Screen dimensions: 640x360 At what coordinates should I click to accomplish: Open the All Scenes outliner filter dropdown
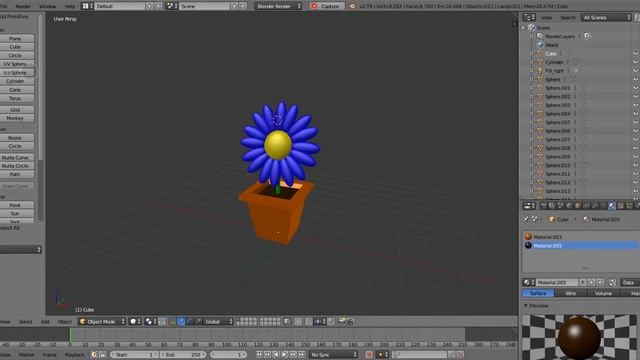tap(607, 18)
